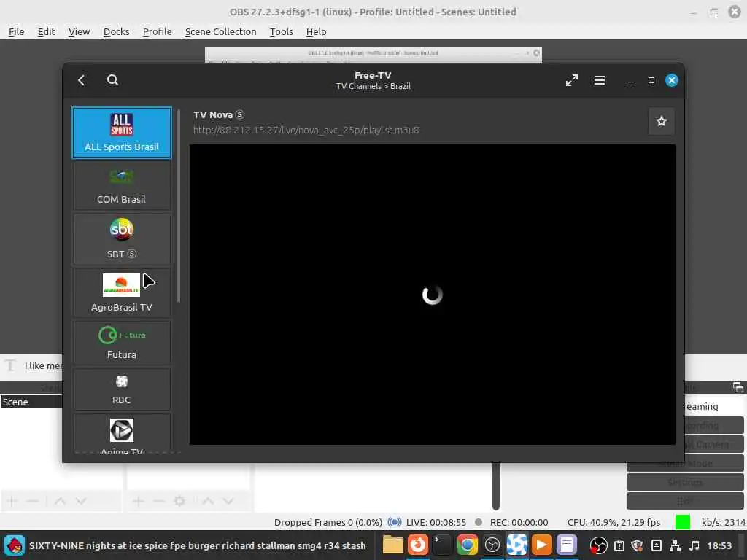Open the terminal from taskbar
The width and height of the screenshot is (747, 560).
(442, 545)
